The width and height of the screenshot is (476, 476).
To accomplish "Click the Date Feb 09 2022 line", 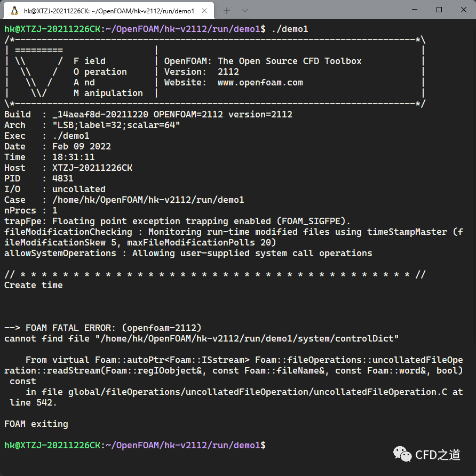I will coord(58,146).
